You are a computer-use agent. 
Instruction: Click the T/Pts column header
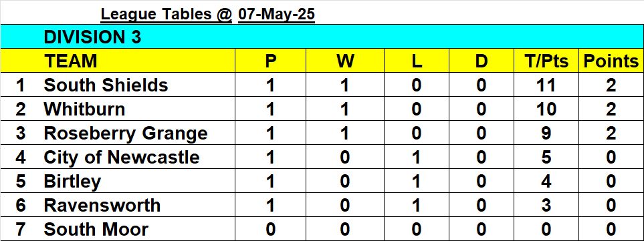pyautogui.click(x=546, y=61)
